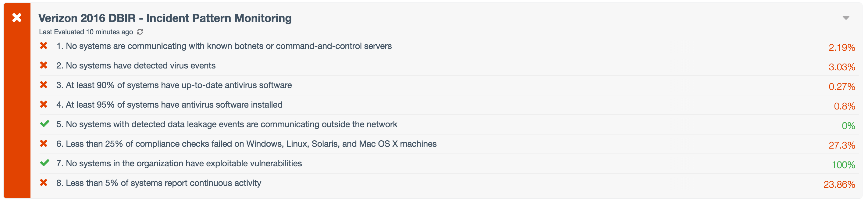The width and height of the screenshot is (868, 203).
Task: Click red X icon for botnets policy
Action: pyautogui.click(x=44, y=46)
